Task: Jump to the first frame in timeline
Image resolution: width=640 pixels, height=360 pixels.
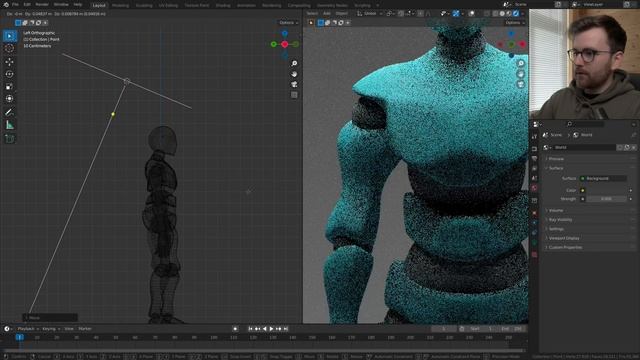Action: 250,329
